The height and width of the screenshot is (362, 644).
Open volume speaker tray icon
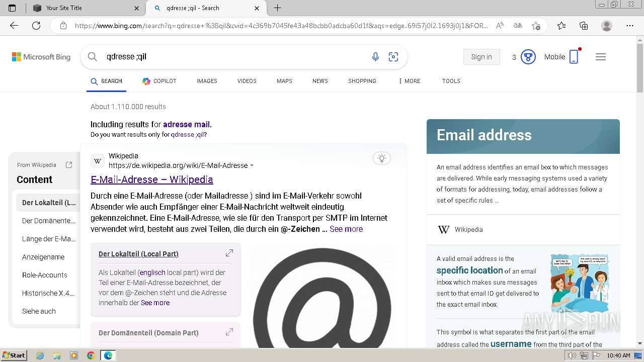572,355
